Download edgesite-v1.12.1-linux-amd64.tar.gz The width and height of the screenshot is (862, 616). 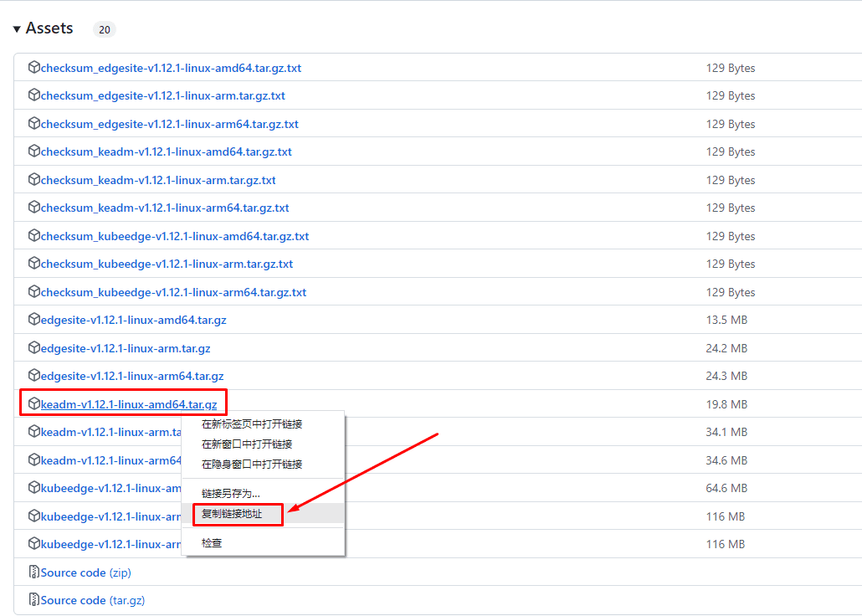click(x=134, y=320)
